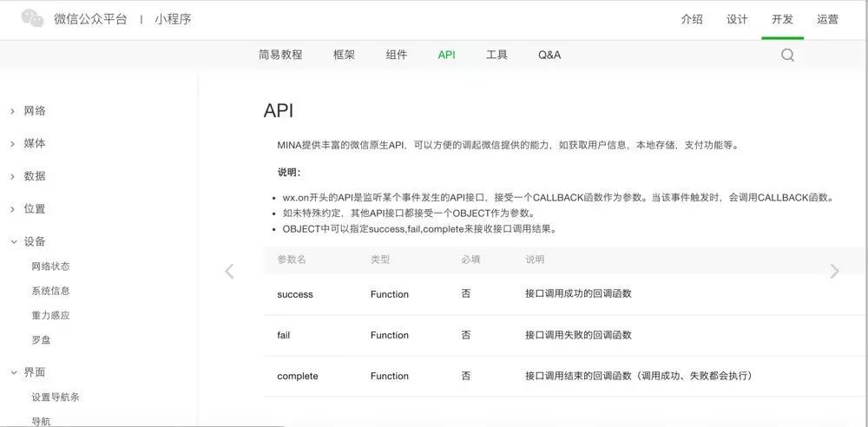Go to next slide arrow
868x427 pixels.
point(834,271)
